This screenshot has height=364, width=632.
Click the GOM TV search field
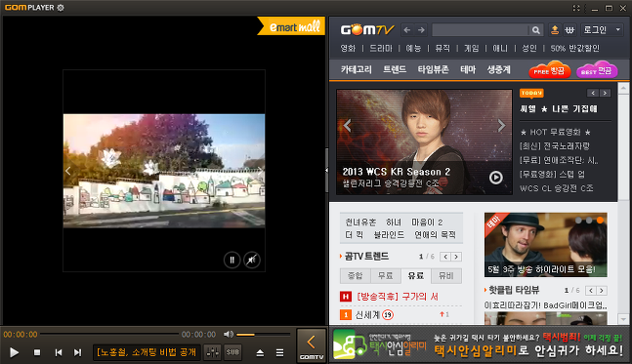point(480,30)
